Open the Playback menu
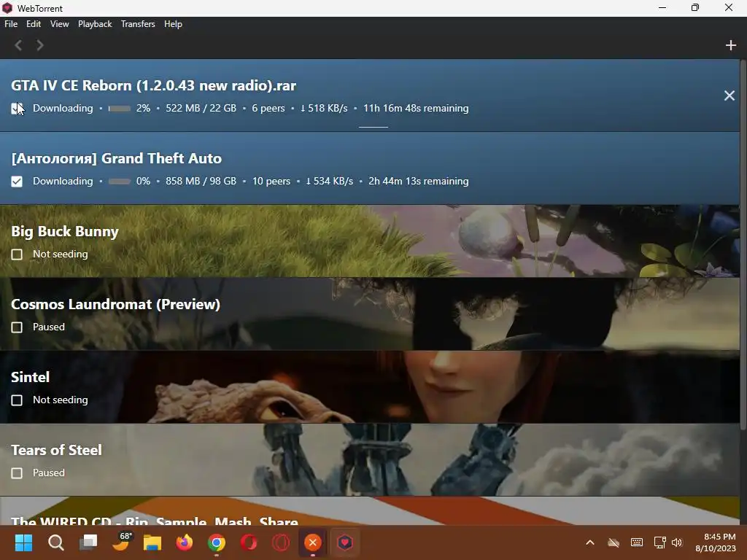This screenshot has width=747, height=560. click(95, 24)
